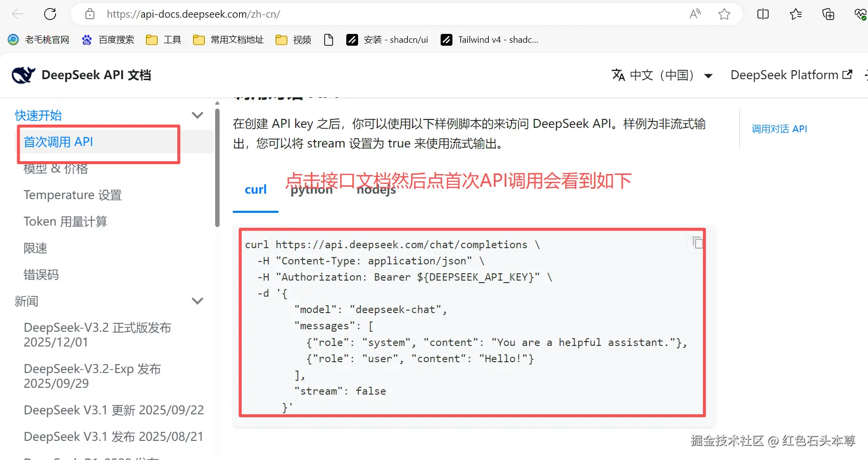This screenshot has width=868, height=460.
Task: Open the Tailwind v4 - shadcn bookmark
Action: click(489, 40)
